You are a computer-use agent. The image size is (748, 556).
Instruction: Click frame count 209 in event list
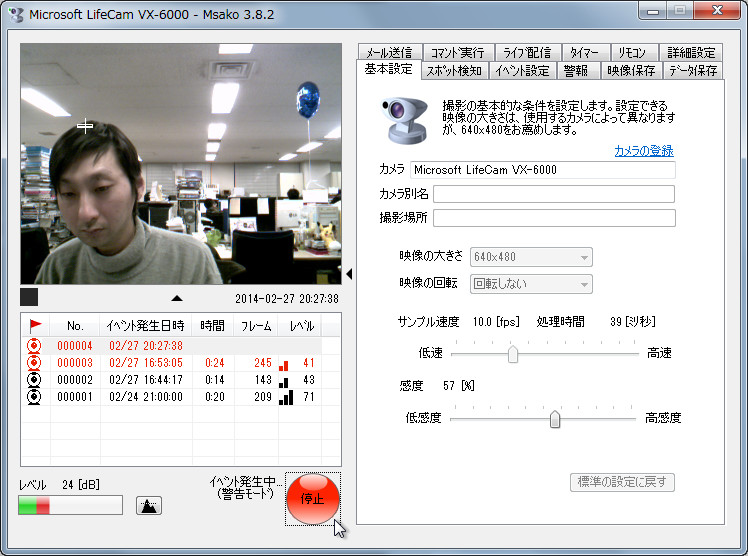coord(263,397)
